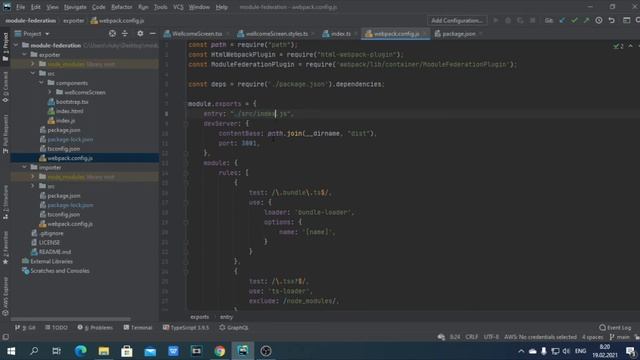This screenshot has height=360, width=640.
Task: Click the Git update project arrow icon
Action: click(x=562, y=20)
